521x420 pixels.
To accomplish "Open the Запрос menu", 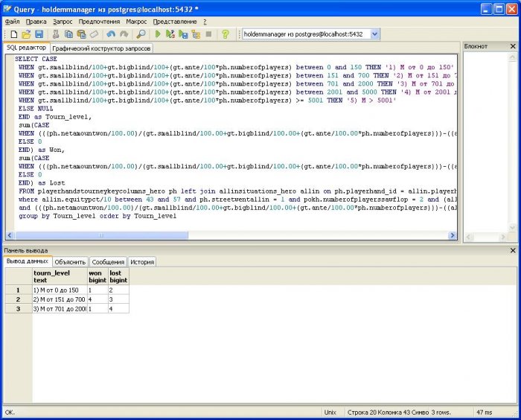I will 62,22.
